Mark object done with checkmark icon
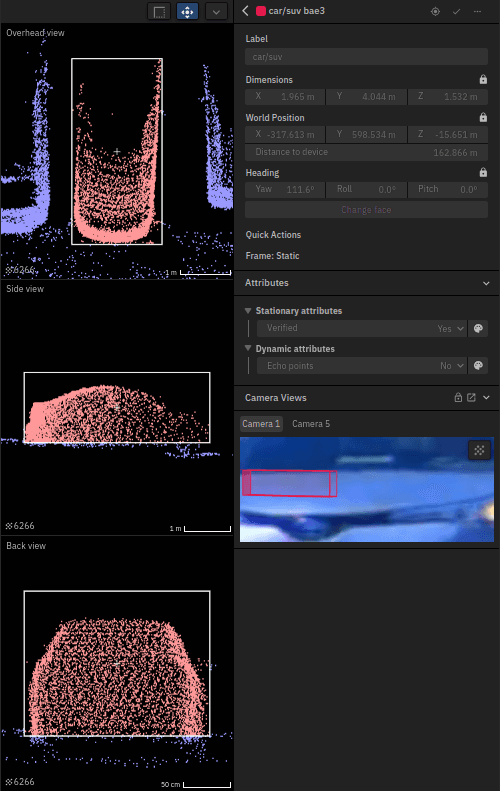Viewport: 500px width, 791px height. [x=457, y=11]
